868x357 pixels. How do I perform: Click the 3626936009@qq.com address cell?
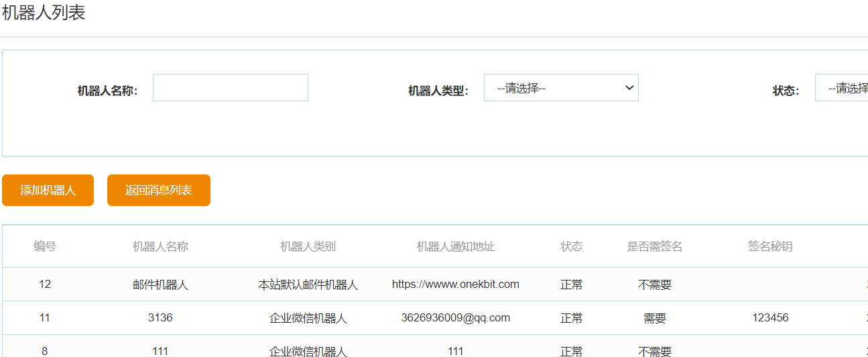click(x=455, y=317)
